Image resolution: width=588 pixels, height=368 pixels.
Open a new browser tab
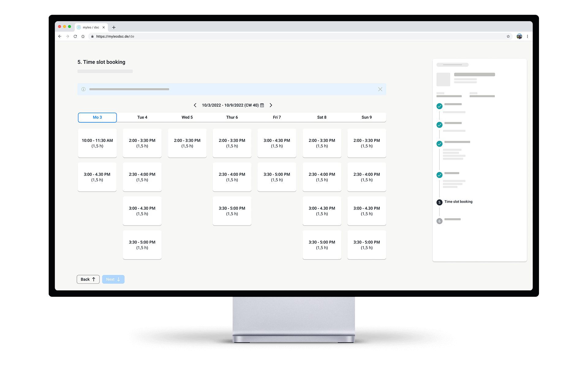[114, 27]
